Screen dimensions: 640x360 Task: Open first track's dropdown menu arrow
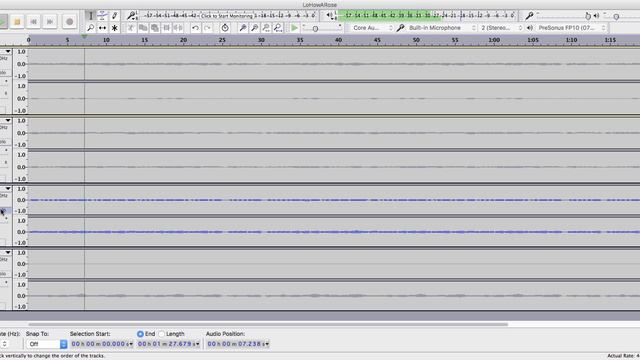(x=8, y=51)
